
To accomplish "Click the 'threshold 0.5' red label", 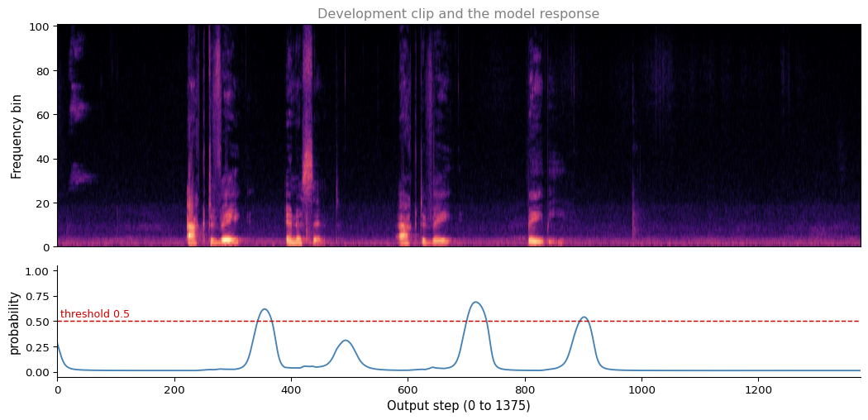I will (95, 314).
